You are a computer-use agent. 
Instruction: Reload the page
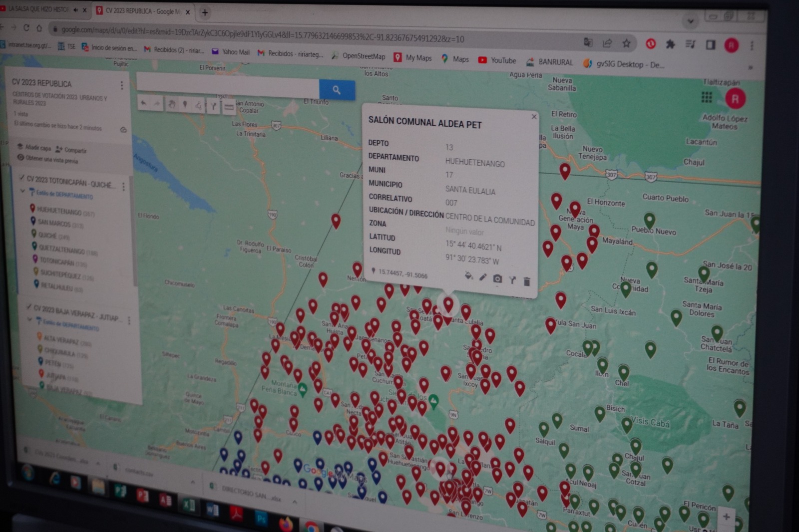point(25,27)
